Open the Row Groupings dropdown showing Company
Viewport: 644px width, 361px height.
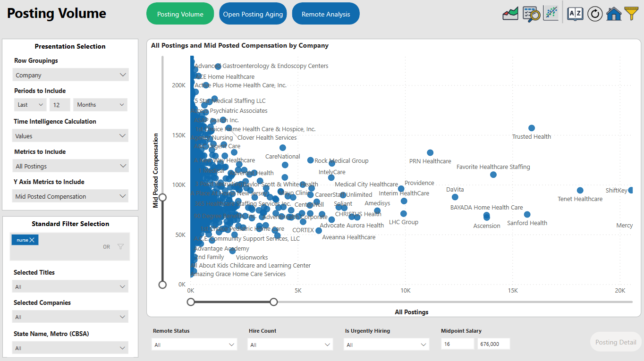click(x=70, y=75)
